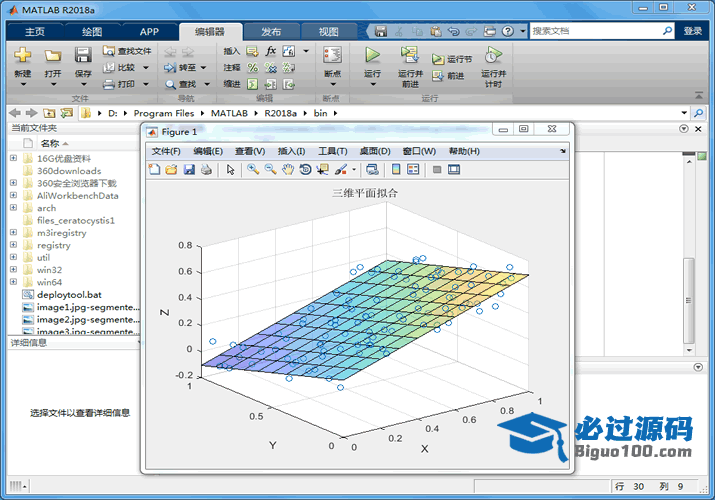715x500 pixels.
Task: Click the Breakpoints (断点) icon
Action: click(x=332, y=55)
